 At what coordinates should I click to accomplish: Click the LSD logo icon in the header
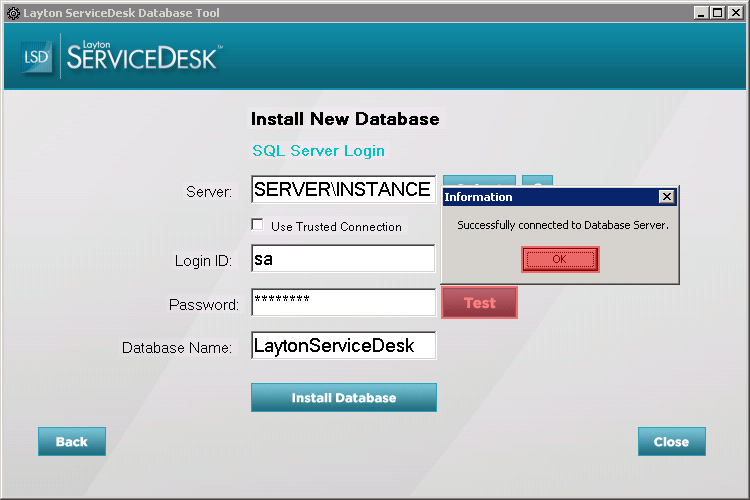(x=36, y=57)
